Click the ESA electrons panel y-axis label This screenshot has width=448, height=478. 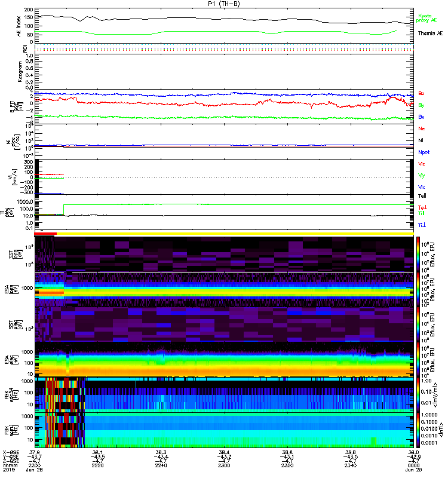point(11,360)
